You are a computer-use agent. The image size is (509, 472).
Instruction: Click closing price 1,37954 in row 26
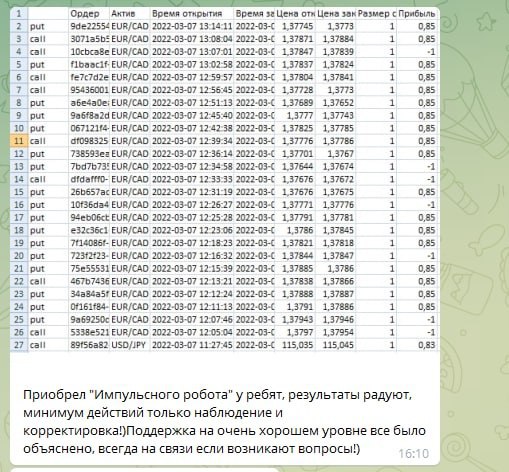tap(336, 332)
